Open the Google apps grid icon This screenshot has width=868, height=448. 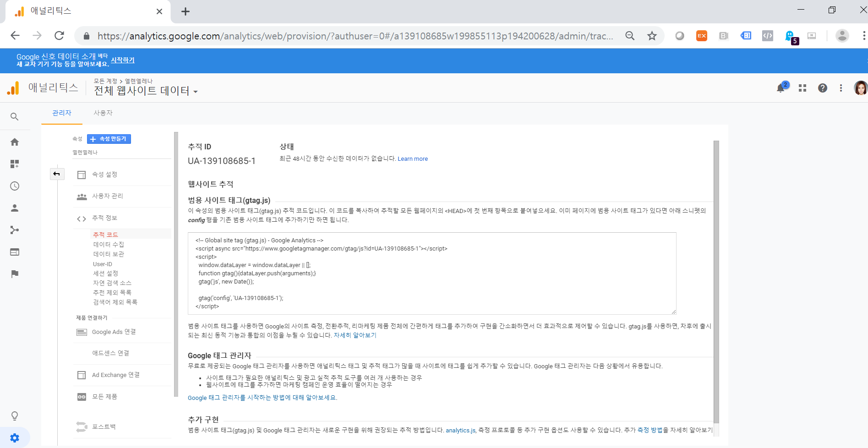click(802, 88)
